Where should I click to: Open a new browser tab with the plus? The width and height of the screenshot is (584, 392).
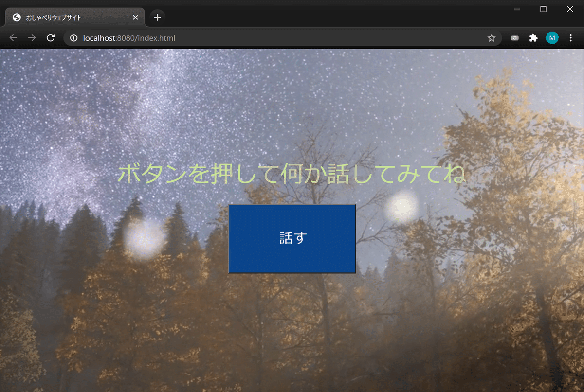[157, 17]
